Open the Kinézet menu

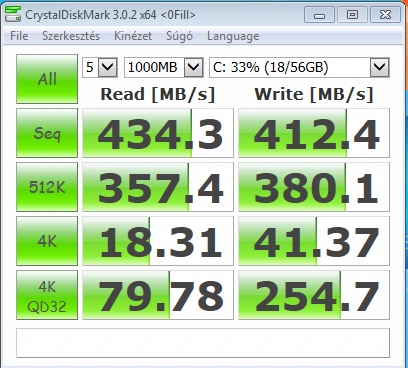[x=133, y=36]
